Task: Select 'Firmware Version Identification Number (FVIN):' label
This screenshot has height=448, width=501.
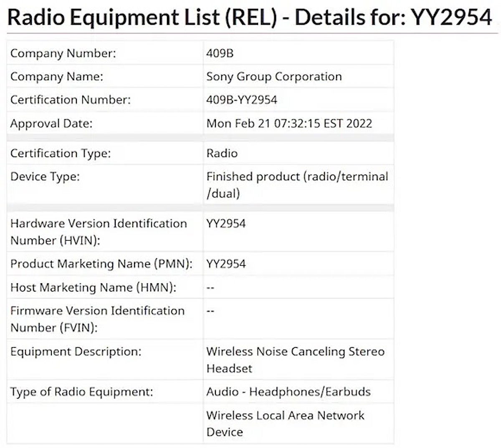Action: [97, 319]
